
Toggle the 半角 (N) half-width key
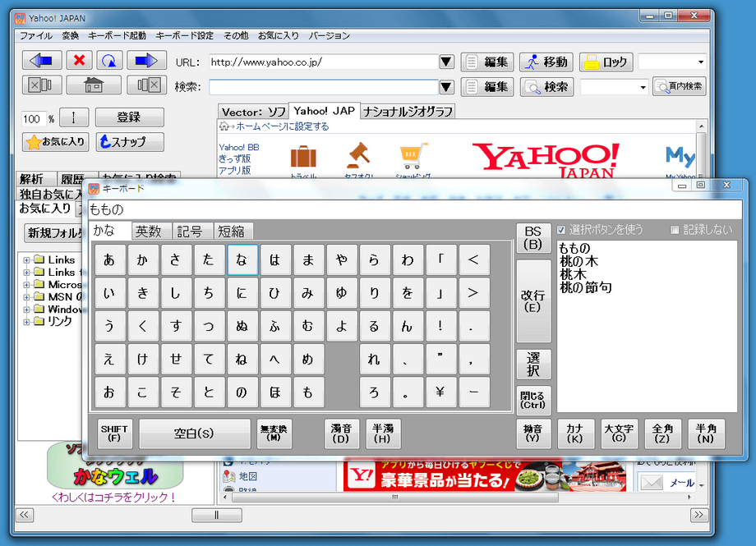point(706,434)
